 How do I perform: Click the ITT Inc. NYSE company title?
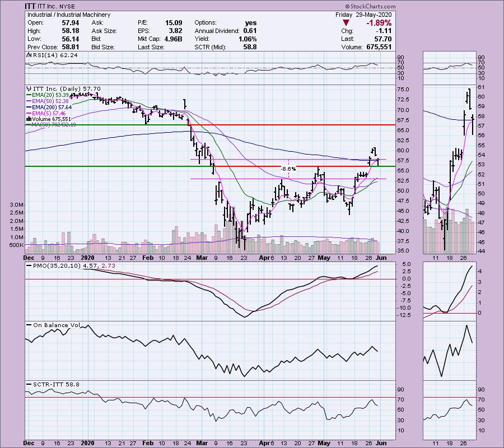click(x=56, y=6)
